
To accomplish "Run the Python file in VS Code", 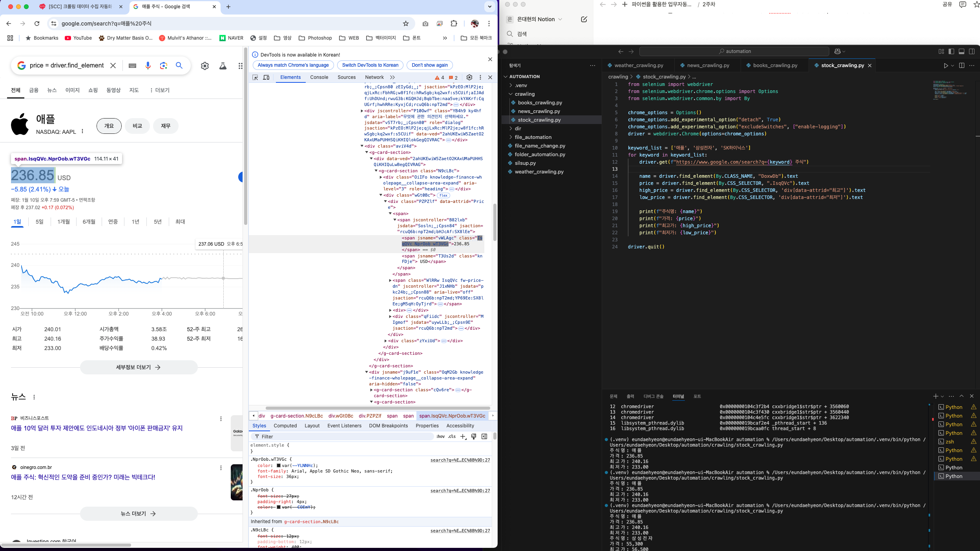I will [x=946, y=66].
